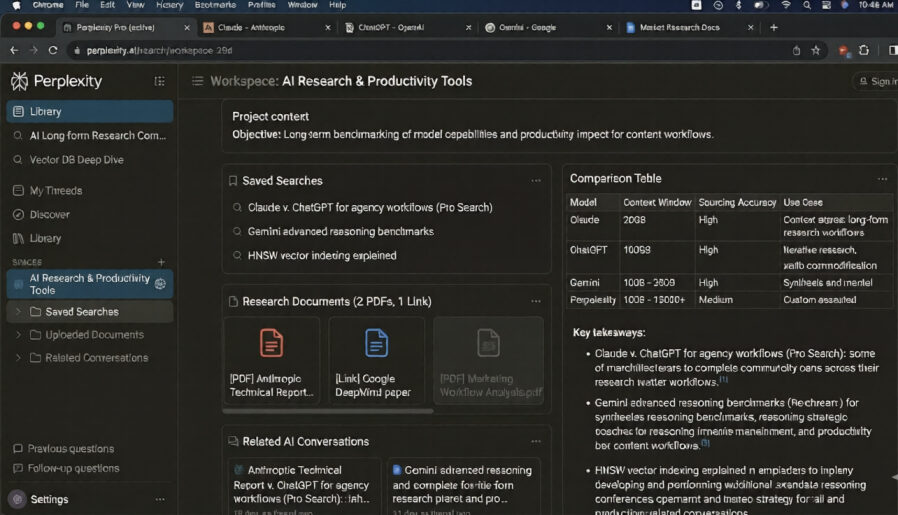Screen dimensions: 898x515
Task: Open the Profiles menu in menu bar
Action: 261,5
